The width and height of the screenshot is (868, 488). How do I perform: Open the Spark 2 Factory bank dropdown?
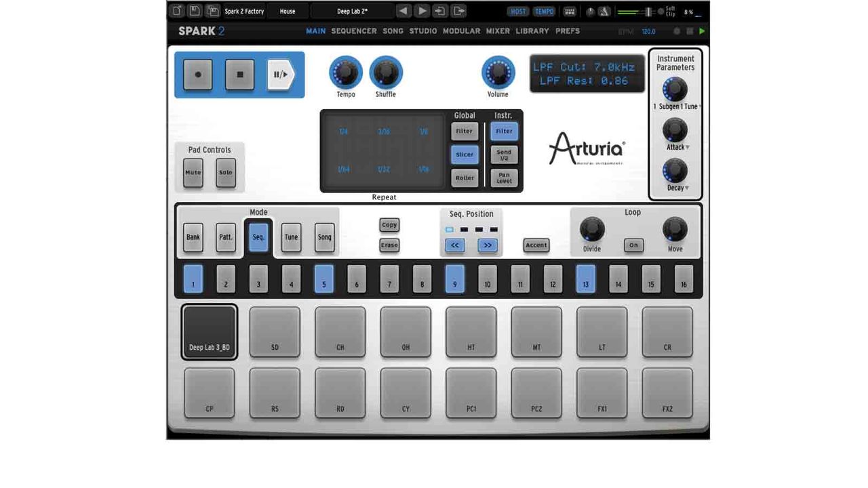point(244,12)
